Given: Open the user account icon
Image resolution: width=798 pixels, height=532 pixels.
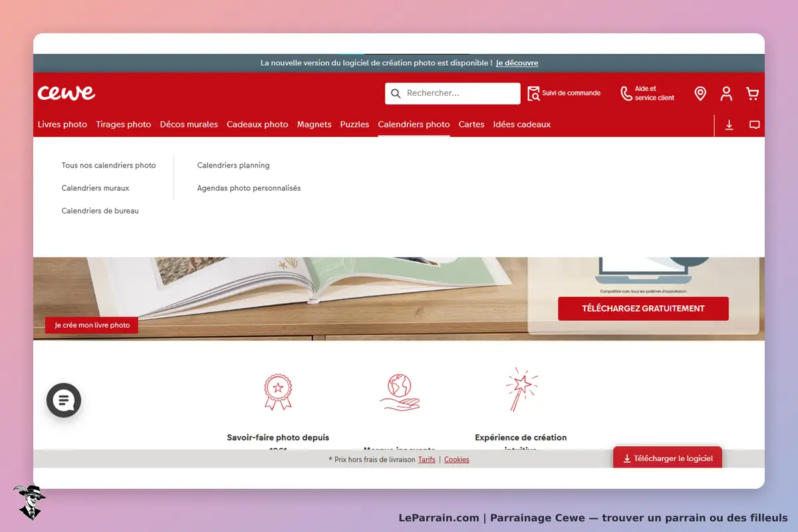Looking at the screenshot, I should pyautogui.click(x=726, y=94).
